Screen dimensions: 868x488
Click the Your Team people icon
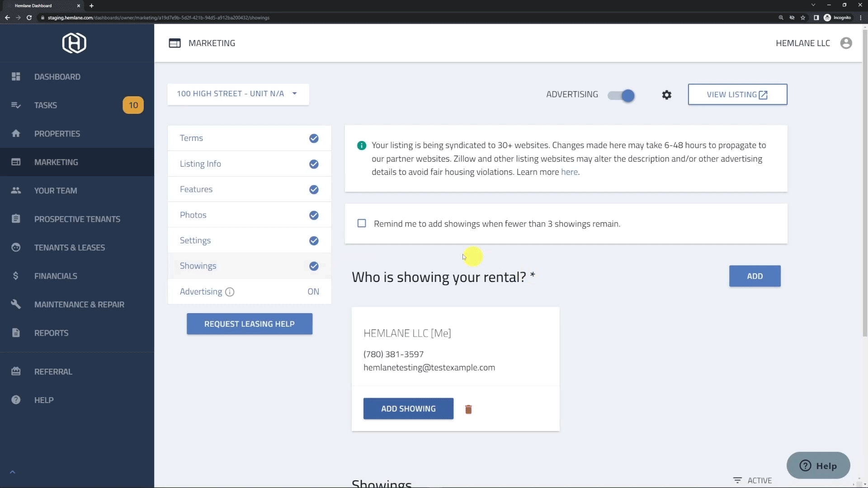pos(16,190)
